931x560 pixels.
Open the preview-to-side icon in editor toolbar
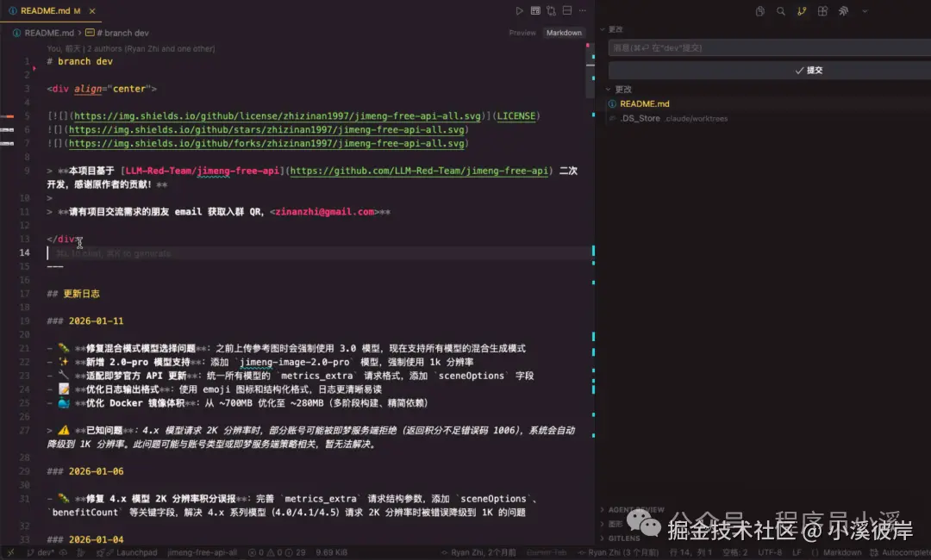(535, 11)
